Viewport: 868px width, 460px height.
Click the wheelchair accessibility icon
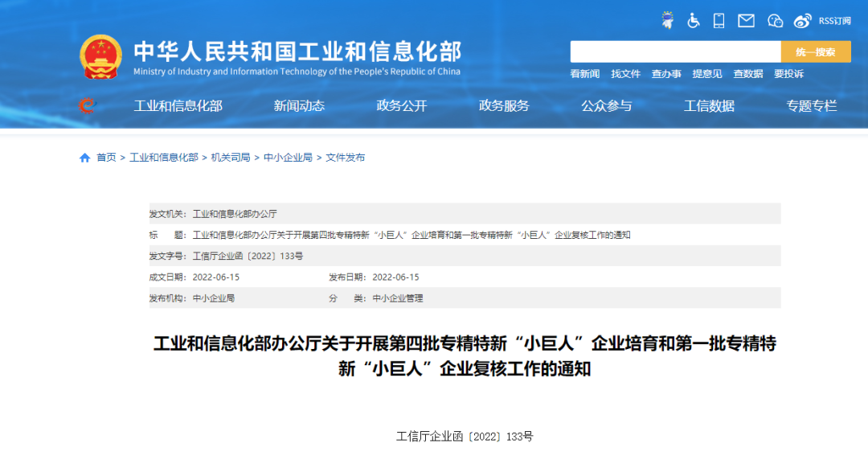(x=694, y=21)
